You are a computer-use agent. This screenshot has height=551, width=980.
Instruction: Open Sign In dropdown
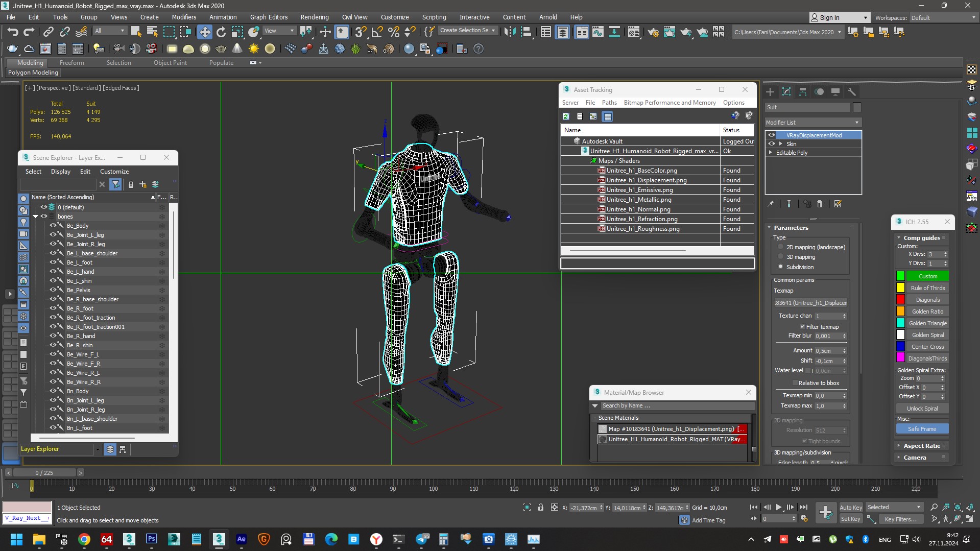point(840,17)
